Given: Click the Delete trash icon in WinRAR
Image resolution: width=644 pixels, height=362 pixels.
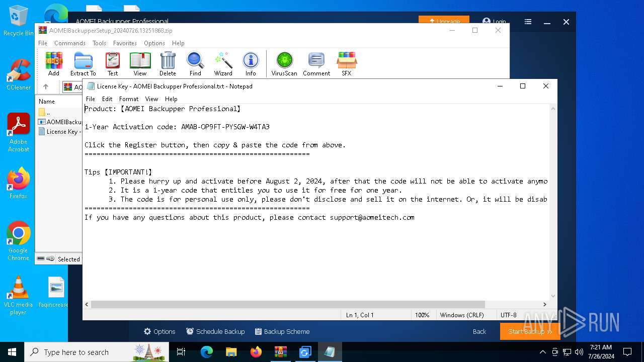Looking at the screenshot, I should [x=168, y=64].
